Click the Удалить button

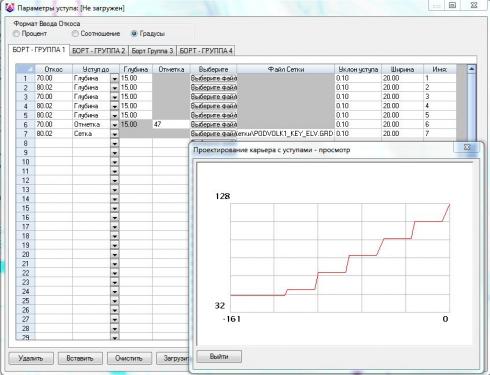31,358
